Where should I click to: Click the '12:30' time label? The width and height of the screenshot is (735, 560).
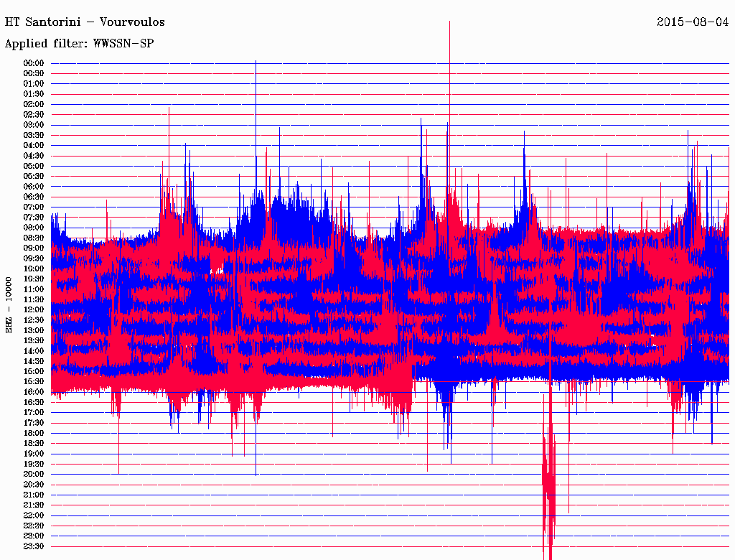[x=34, y=320]
